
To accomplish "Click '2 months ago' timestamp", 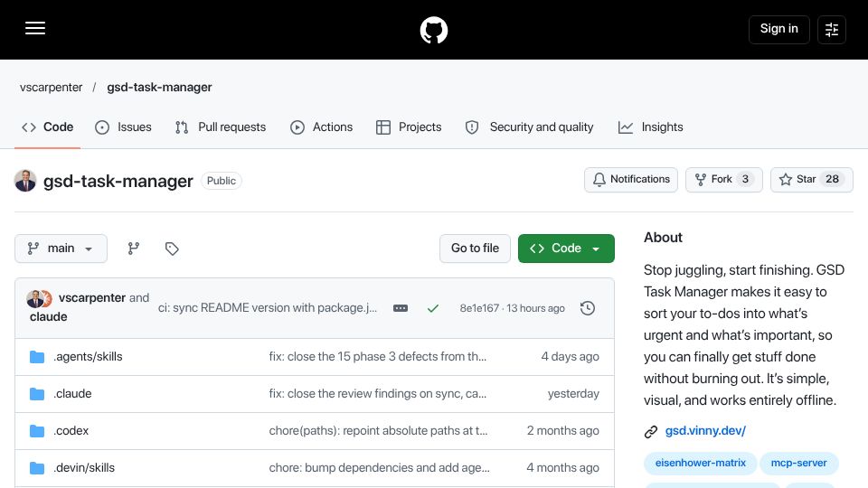I will [x=563, y=431].
